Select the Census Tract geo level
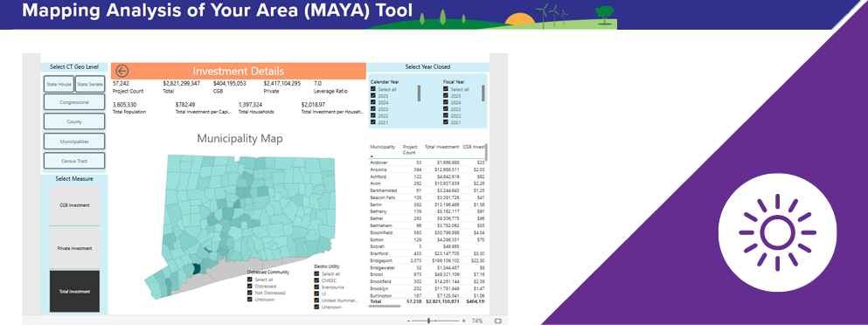The width and height of the screenshot is (868, 325). [74, 161]
